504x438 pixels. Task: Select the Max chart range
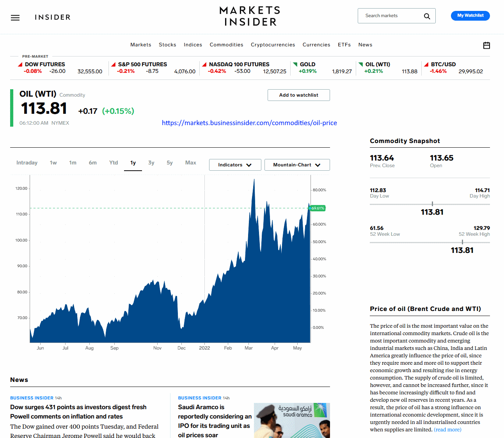point(191,162)
